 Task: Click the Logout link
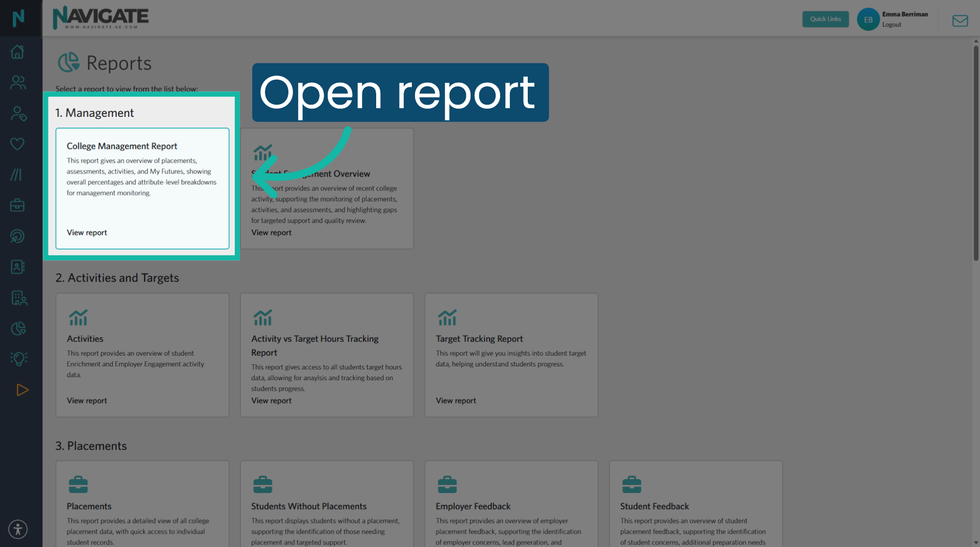891,24
